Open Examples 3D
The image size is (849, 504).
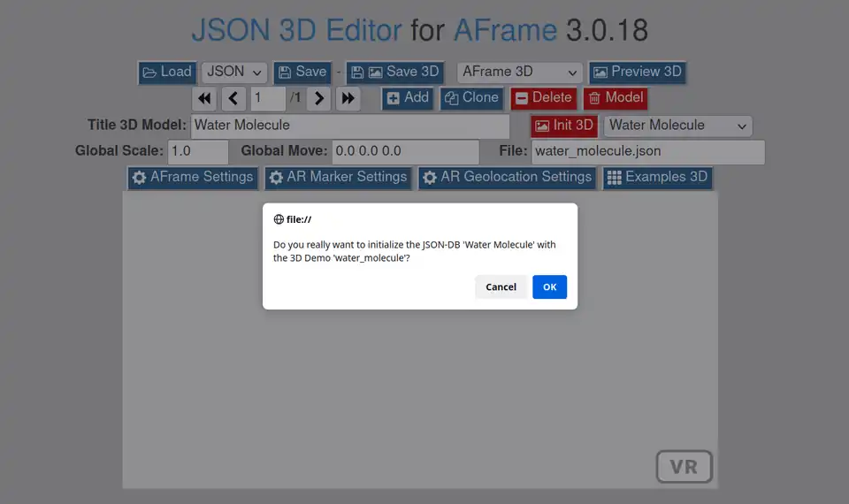(658, 178)
